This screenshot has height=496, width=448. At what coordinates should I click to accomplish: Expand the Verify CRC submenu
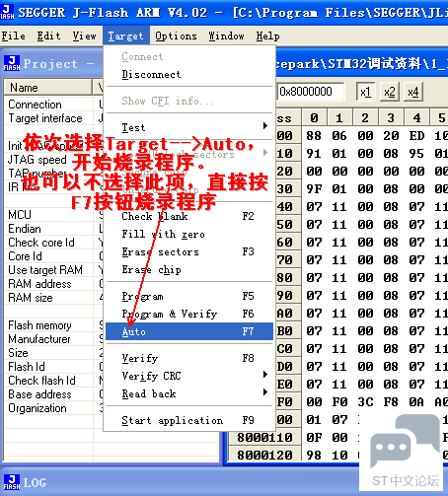(189, 376)
